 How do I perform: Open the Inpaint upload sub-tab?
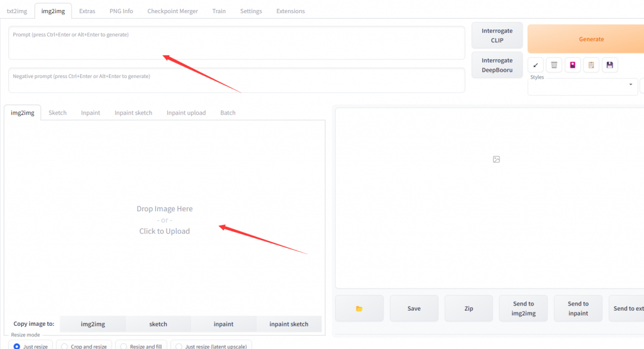point(186,113)
